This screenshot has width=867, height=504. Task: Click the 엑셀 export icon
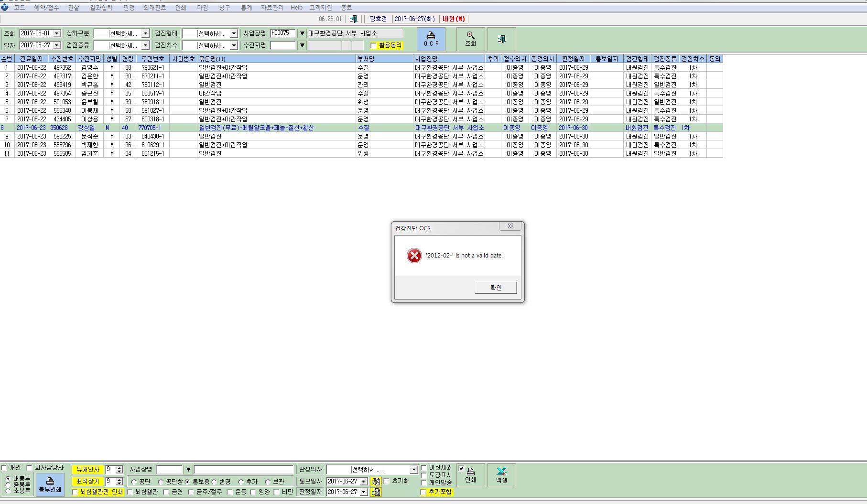click(x=501, y=475)
